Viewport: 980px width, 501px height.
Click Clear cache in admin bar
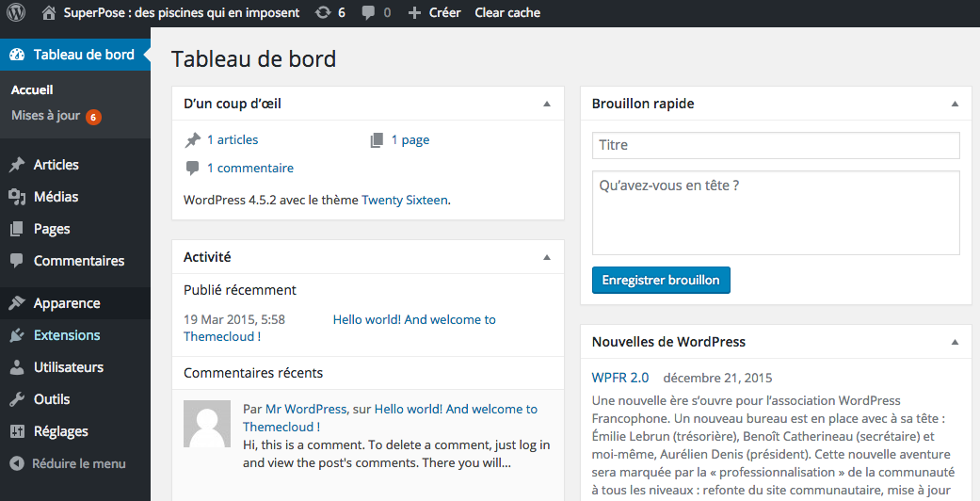click(507, 12)
